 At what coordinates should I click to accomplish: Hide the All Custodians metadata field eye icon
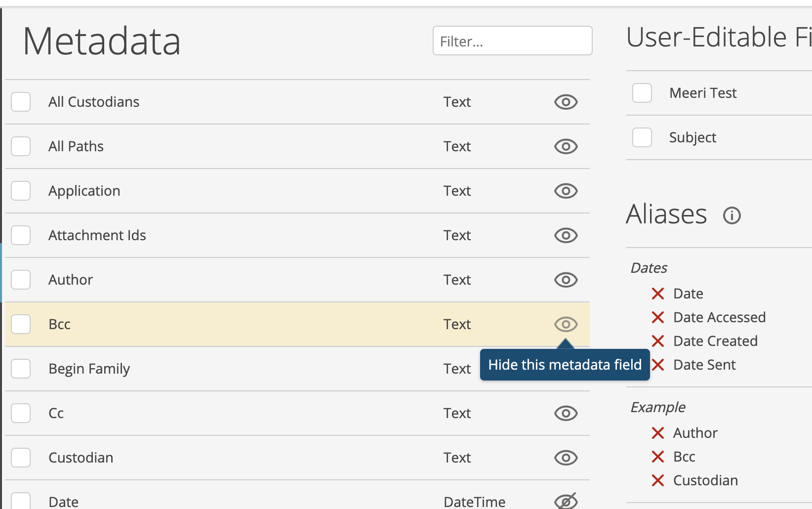click(x=566, y=102)
